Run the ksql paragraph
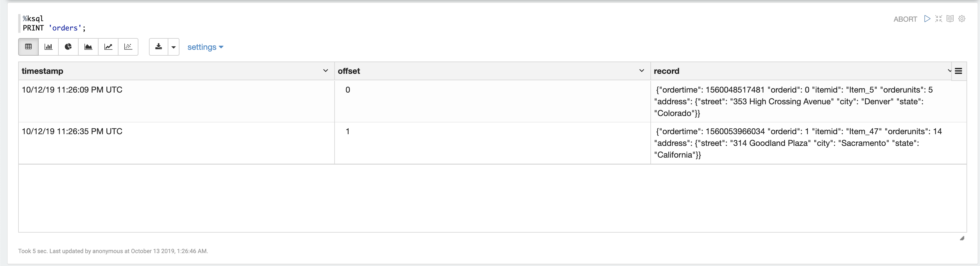Image resolution: width=980 pixels, height=266 pixels. [x=927, y=19]
